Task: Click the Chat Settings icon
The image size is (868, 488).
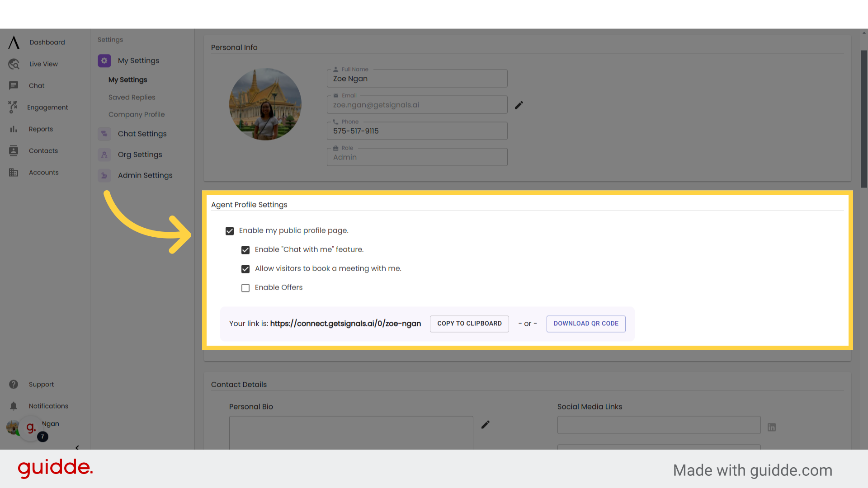Action: [x=104, y=134]
